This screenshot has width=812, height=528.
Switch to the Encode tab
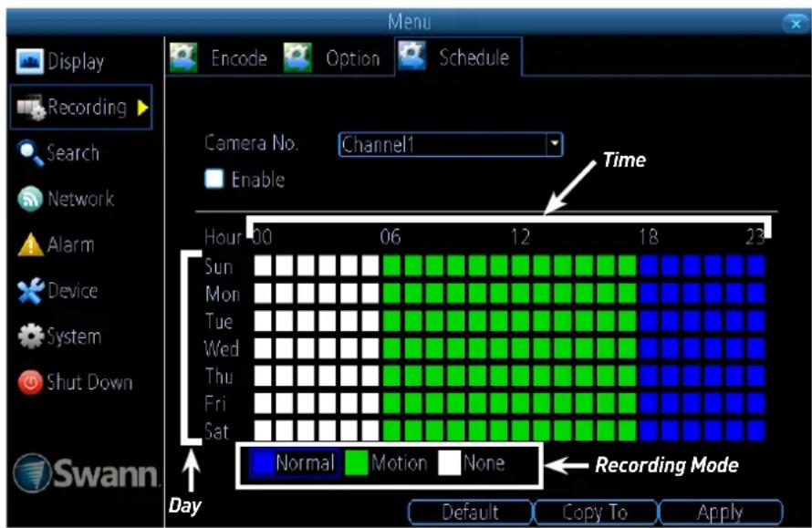239,58
